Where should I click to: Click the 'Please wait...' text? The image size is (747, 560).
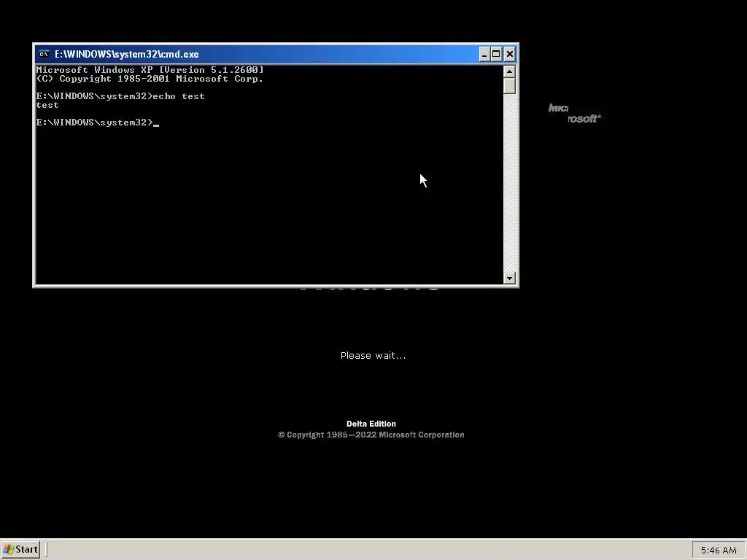point(373,356)
